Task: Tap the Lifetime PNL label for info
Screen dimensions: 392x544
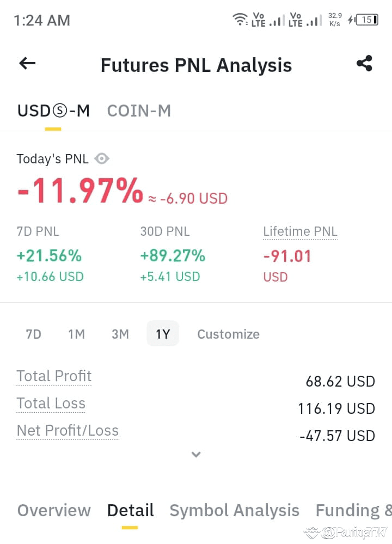Action: point(300,231)
